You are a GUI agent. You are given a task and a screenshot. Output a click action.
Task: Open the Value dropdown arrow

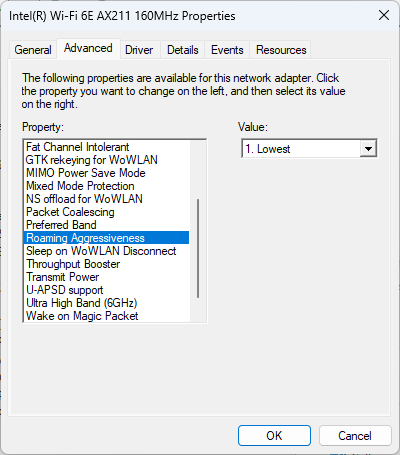[368, 149]
